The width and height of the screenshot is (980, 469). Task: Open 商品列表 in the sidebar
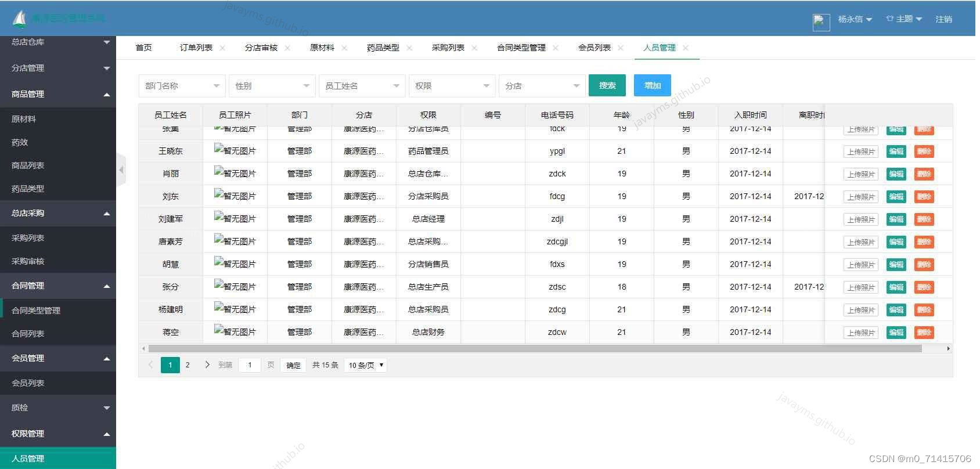pos(58,165)
